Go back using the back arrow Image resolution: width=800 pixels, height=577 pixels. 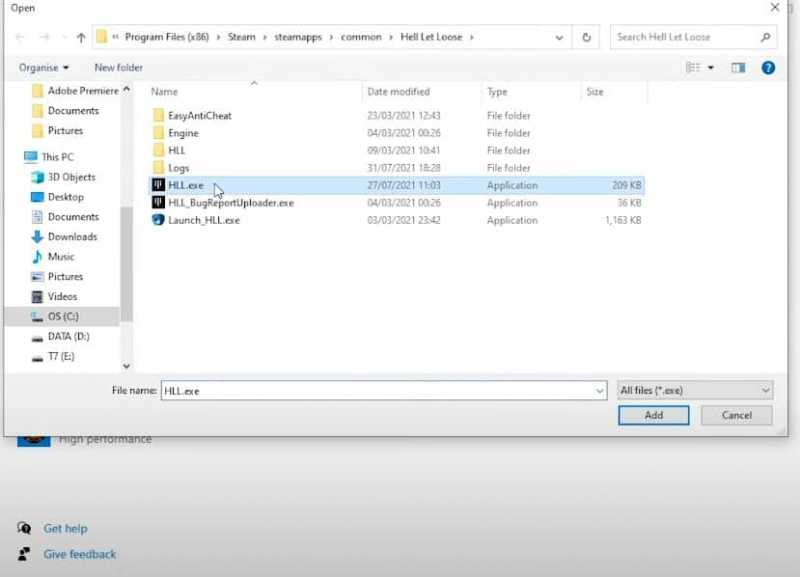click(20, 37)
